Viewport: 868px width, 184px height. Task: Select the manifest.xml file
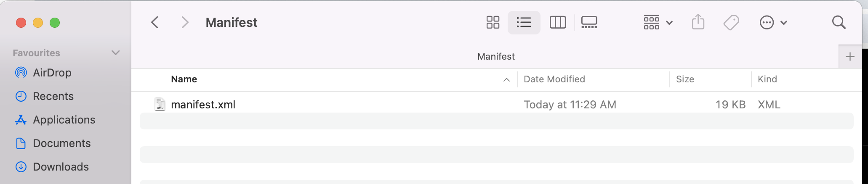[x=203, y=105]
